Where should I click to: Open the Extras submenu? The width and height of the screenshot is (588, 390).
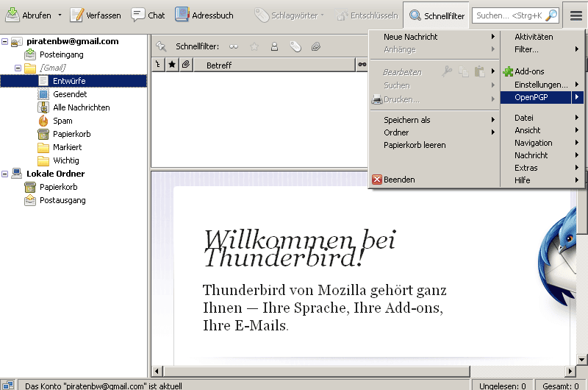point(542,168)
